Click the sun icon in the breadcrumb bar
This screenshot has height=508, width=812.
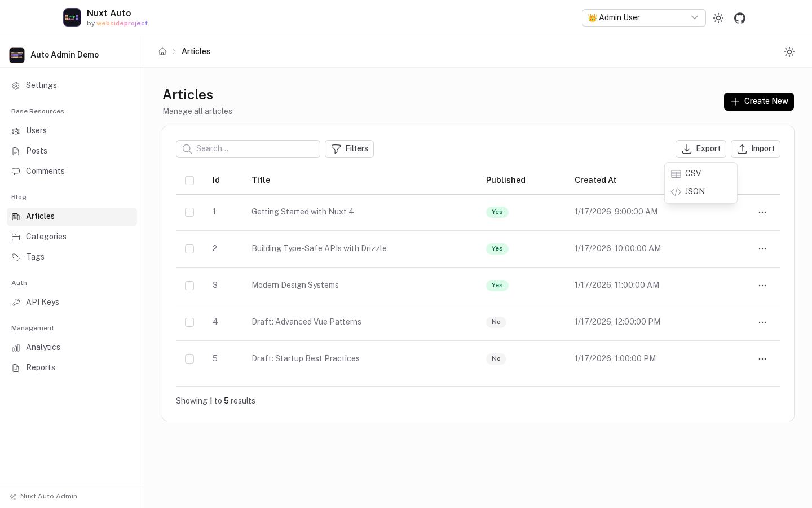[789, 52]
